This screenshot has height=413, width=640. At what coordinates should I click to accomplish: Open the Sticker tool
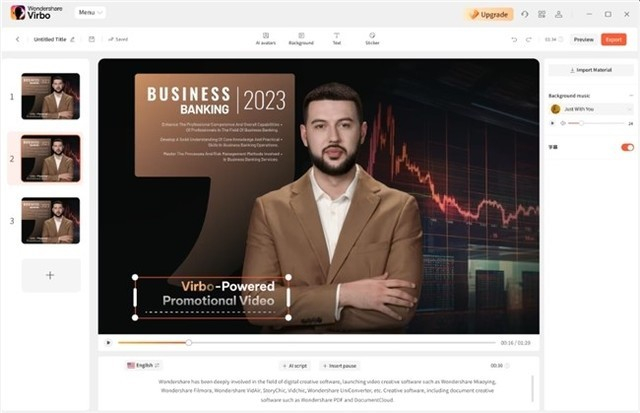[x=372, y=39]
